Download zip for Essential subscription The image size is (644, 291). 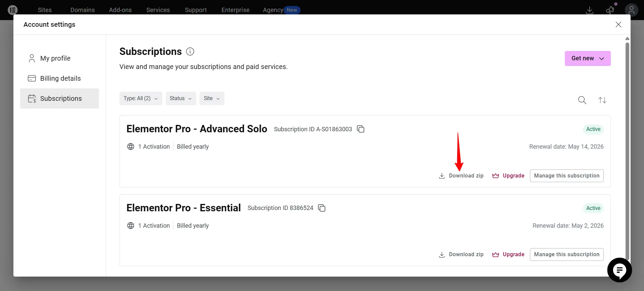pyautogui.click(x=461, y=254)
